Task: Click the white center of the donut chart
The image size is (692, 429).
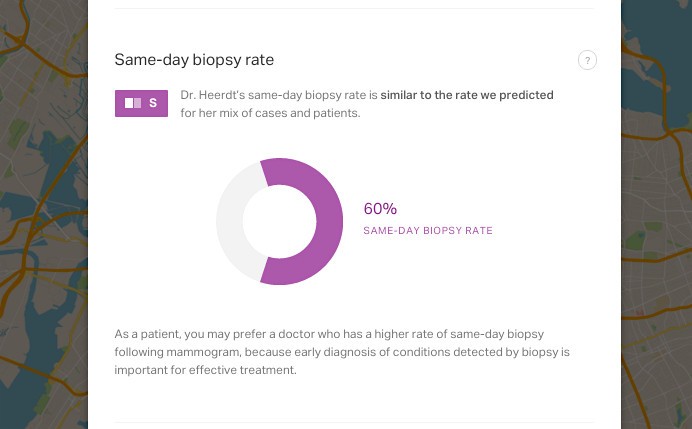Action: 279,222
